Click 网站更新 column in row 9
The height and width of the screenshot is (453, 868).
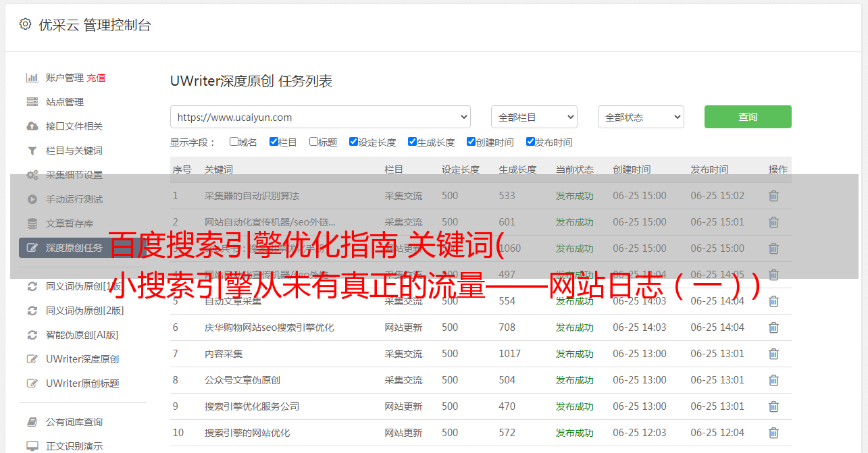pyautogui.click(x=403, y=406)
